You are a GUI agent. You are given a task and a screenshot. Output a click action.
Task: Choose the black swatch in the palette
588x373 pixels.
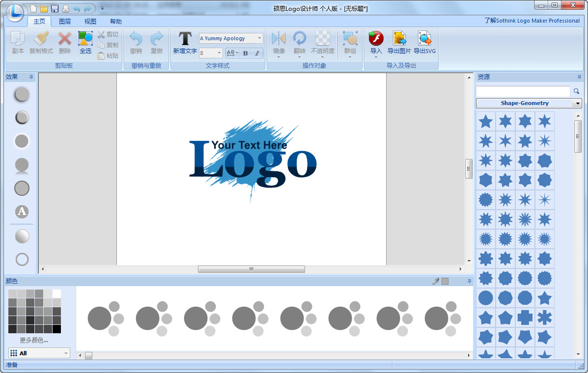click(56, 329)
